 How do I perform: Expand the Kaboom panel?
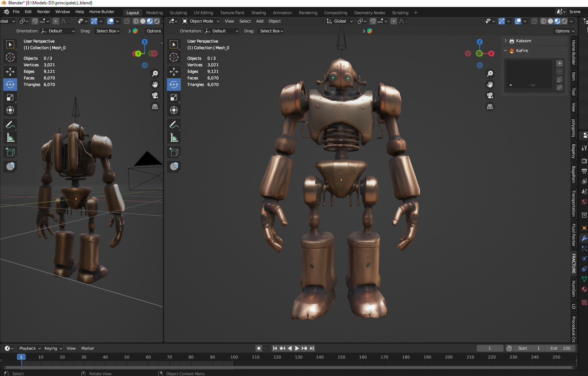pos(506,41)
